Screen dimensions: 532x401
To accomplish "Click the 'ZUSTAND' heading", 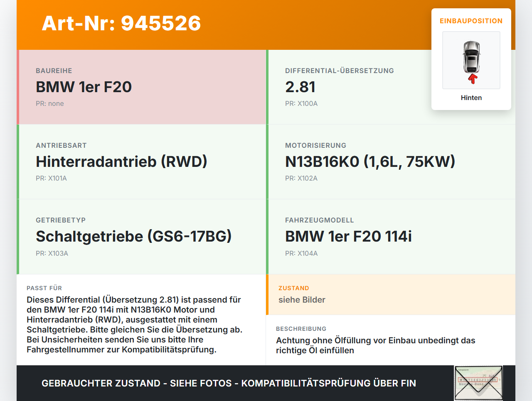I will [x=294, y=288].
